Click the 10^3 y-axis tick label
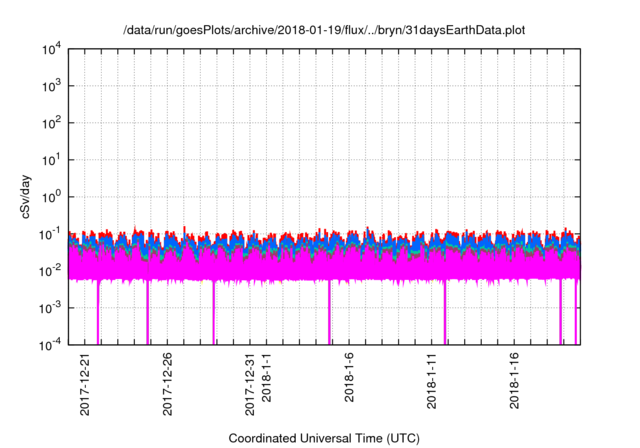 [51, 86]
